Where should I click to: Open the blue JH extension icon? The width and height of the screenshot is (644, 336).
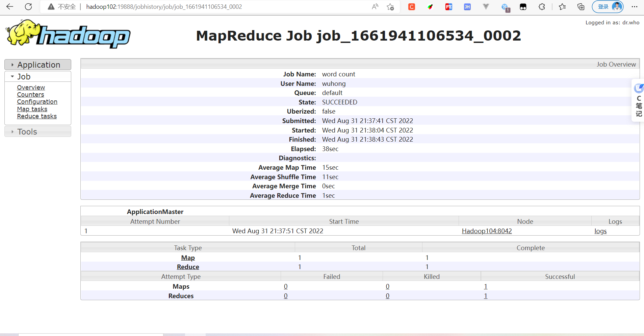point(467,7)
